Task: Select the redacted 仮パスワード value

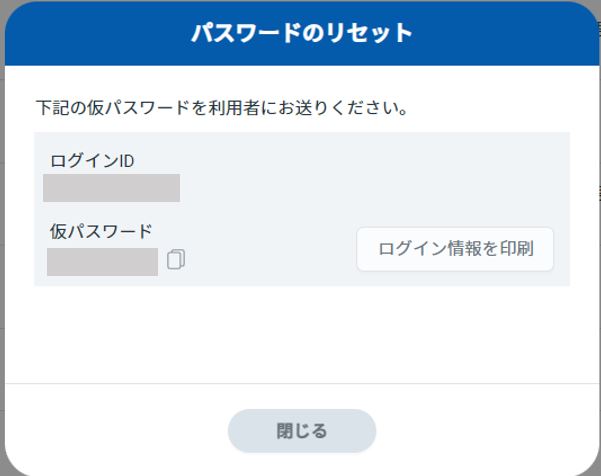Action: tap(102, 262)
